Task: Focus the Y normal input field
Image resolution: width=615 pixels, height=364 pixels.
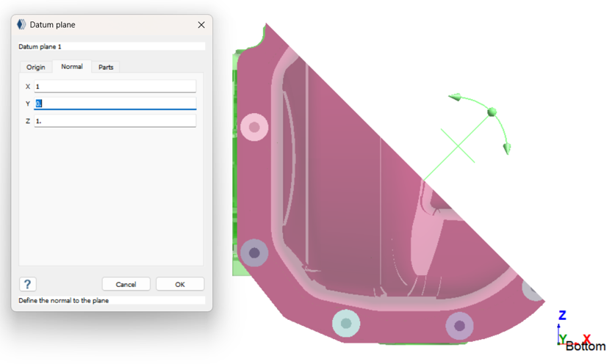Action: [x=115, y=103]
